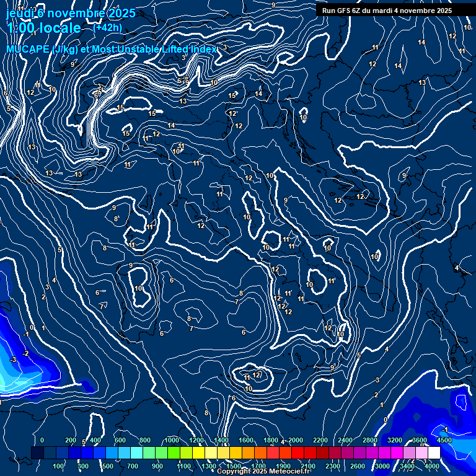
Task: Click the legend value '100'
Action: click(58, 466)
